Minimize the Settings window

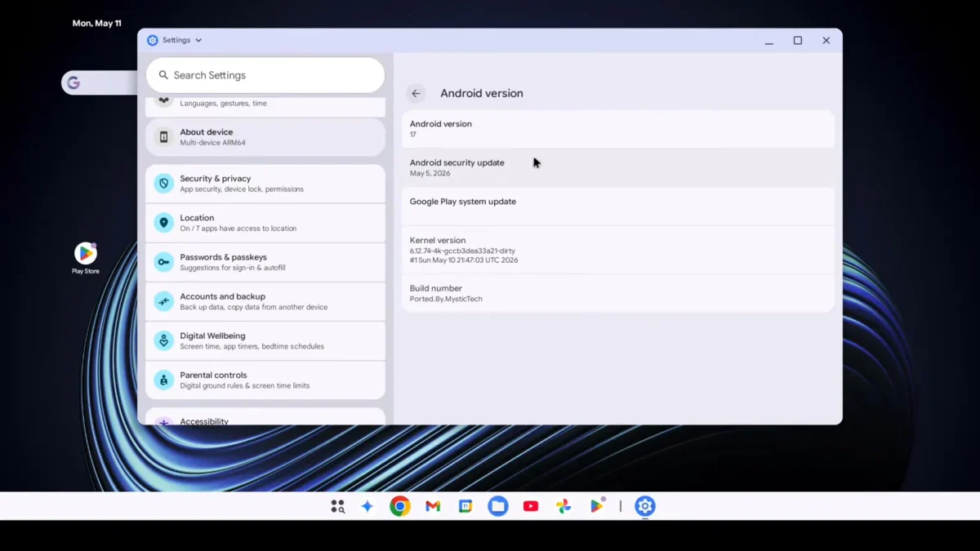[x=769, y=41]
